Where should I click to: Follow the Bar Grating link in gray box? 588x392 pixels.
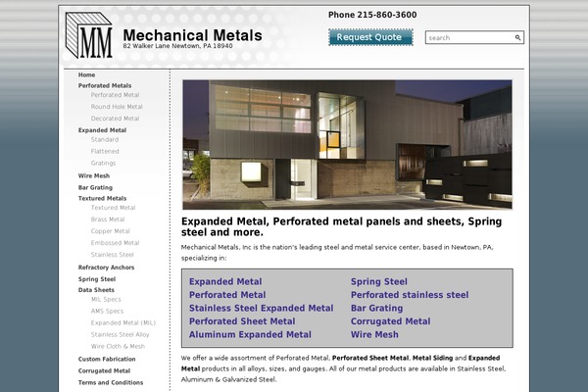[376, 308]
